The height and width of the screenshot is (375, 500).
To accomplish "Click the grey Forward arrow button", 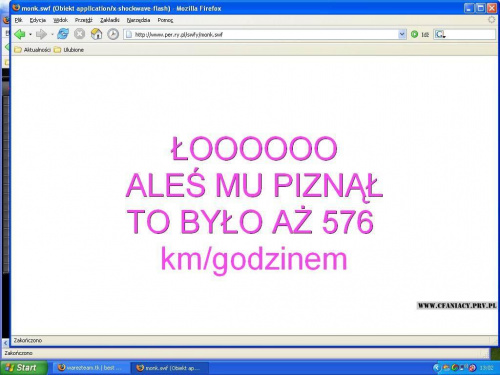I will click(x=41, y=34).
